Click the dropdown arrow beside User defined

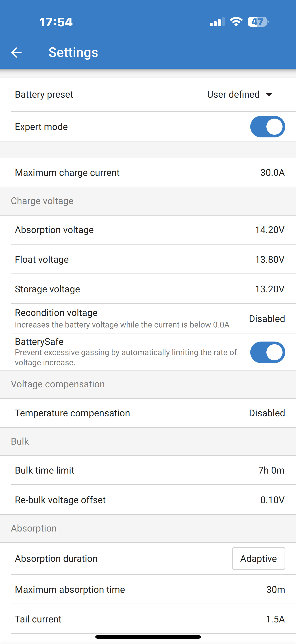point(269,95)
